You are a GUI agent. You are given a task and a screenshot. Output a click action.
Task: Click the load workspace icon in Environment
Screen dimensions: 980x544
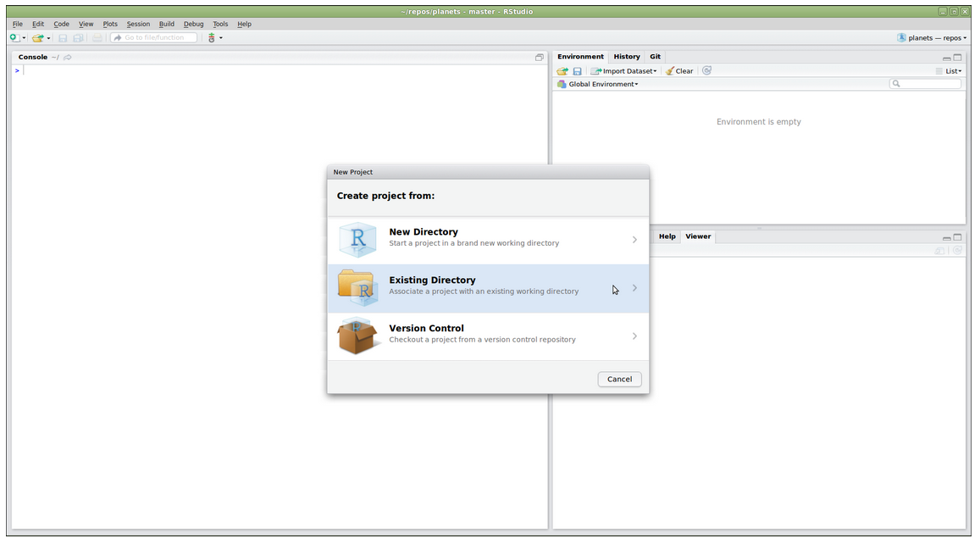[x=562, y=71]
